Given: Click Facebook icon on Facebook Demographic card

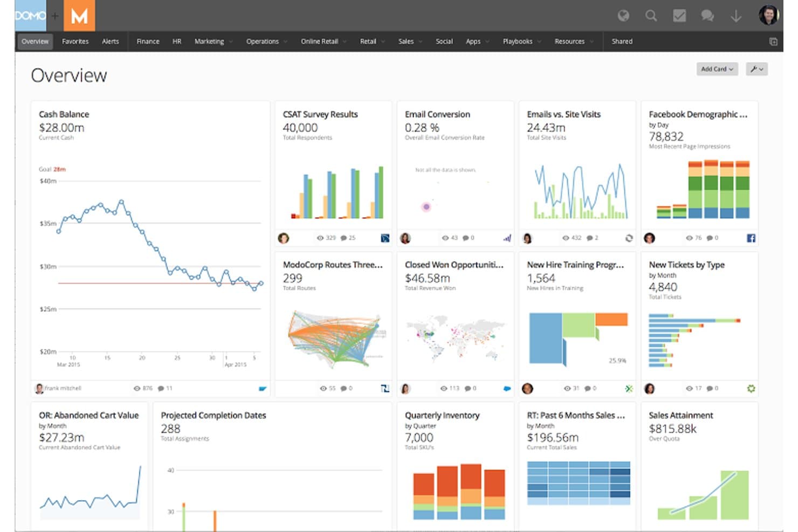Looking at the screenshot, I should tap(751, 238).
